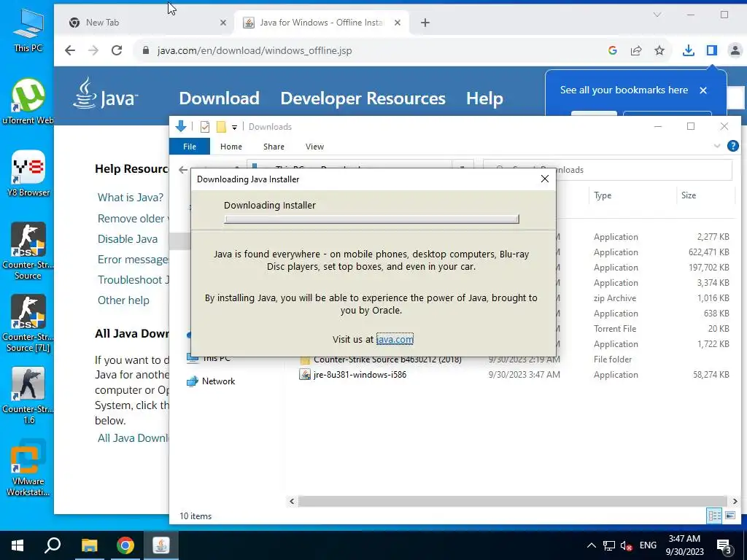Click Explorer quick access properties checkmark icon
Screen dimensions: 747x560
click(x=205, y=127)
